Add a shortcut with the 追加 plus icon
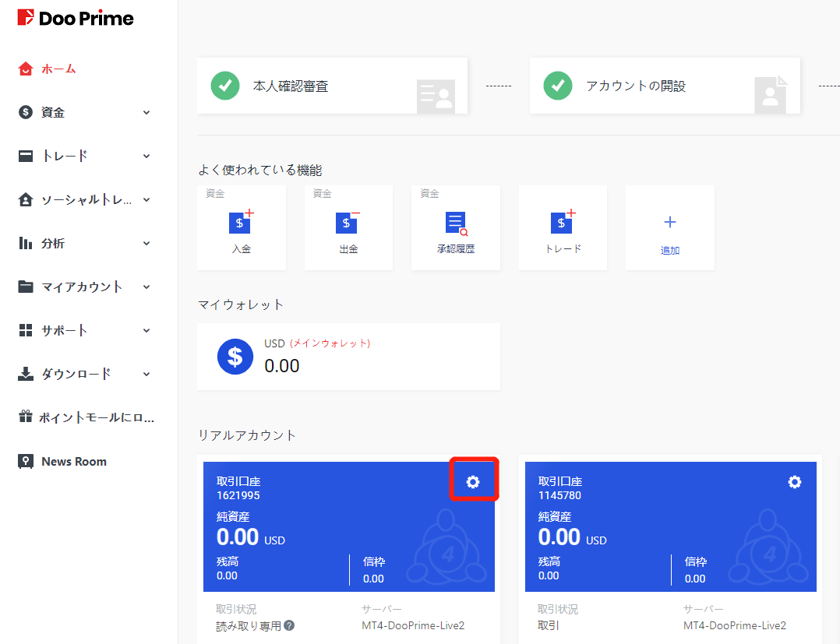840x644 pixels. point(670,222)
